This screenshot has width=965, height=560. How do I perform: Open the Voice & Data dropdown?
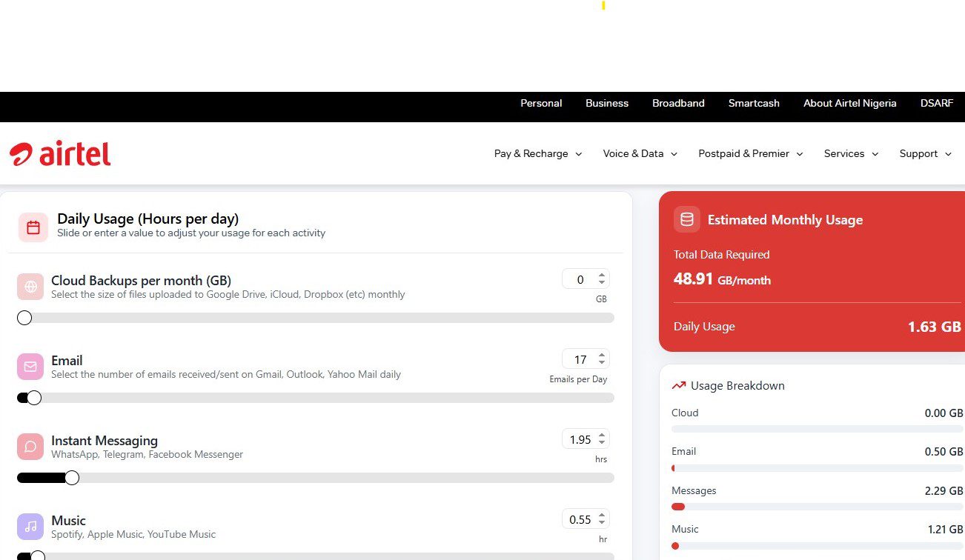tap(640, 153)
